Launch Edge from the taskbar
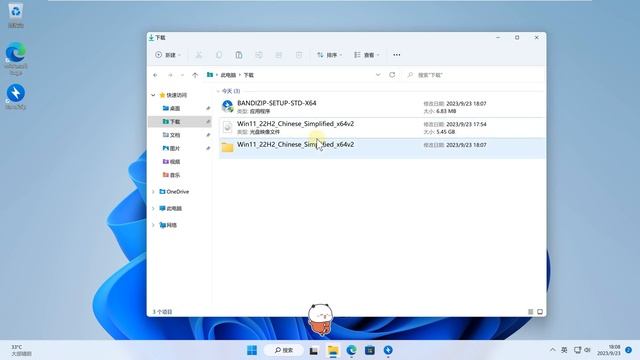The image size is (640, 360). coord(351,350)
